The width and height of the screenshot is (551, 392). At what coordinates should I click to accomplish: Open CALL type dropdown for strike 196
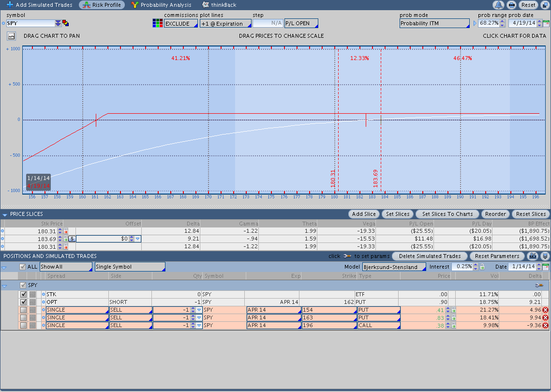pos(379,325)
